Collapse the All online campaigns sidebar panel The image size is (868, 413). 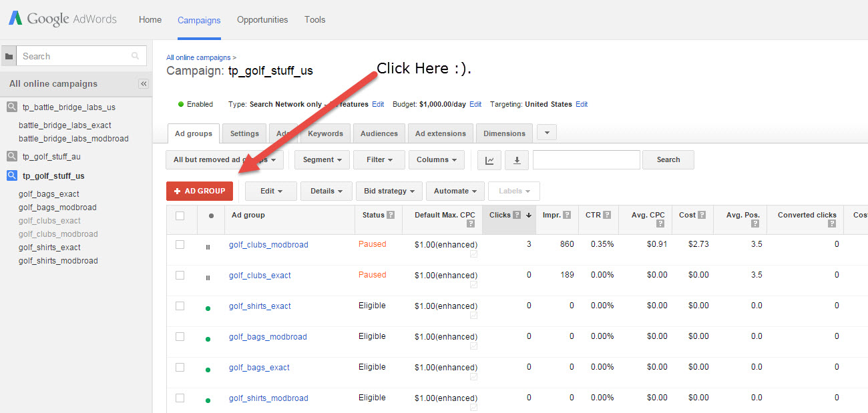143,83
